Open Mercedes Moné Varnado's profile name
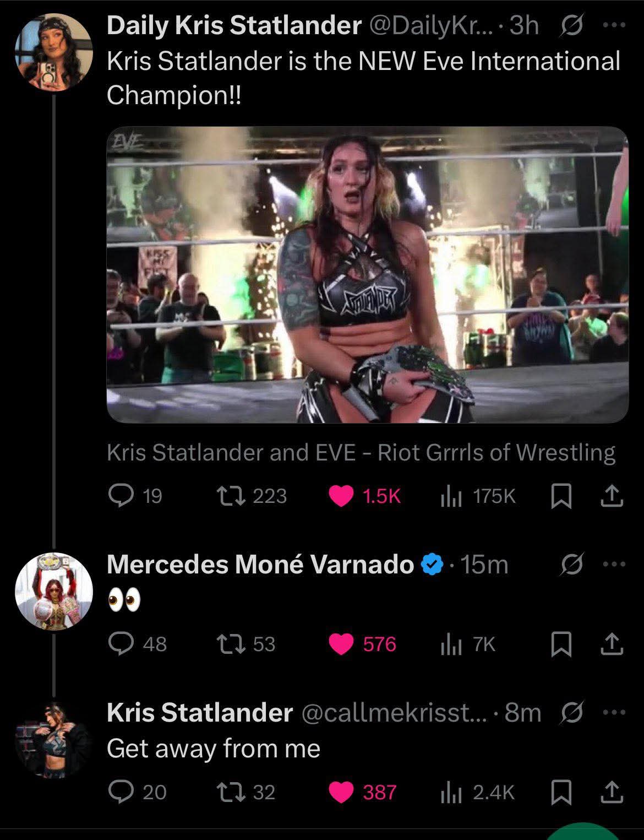 coord(260,565)
